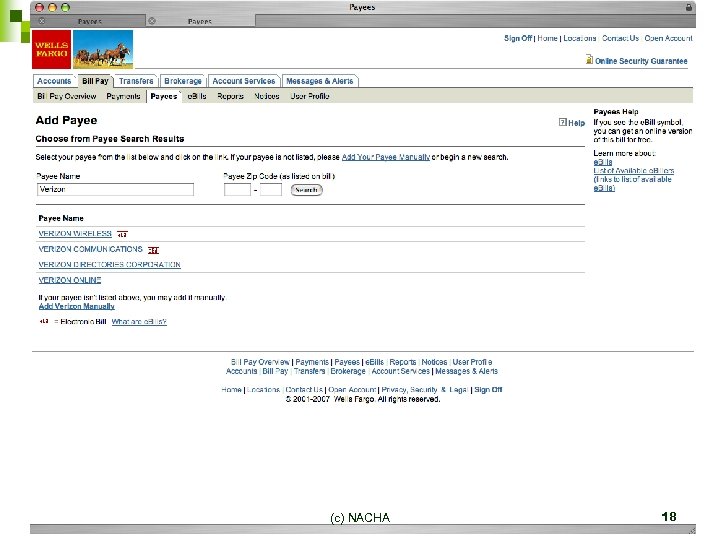Open the Notices subtab
Image resolution: width=720 pixels, height=540 pixels.
point(267,96)
